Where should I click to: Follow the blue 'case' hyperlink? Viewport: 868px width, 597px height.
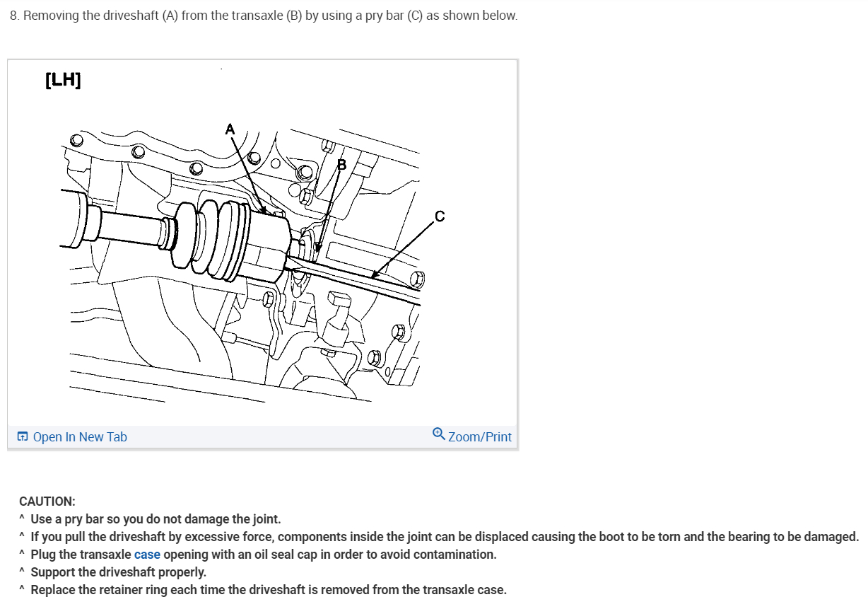coord(147,554)
